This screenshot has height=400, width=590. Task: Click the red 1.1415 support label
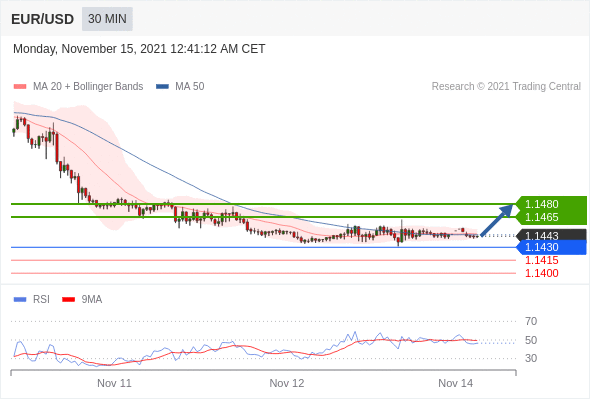coord(541,260)
